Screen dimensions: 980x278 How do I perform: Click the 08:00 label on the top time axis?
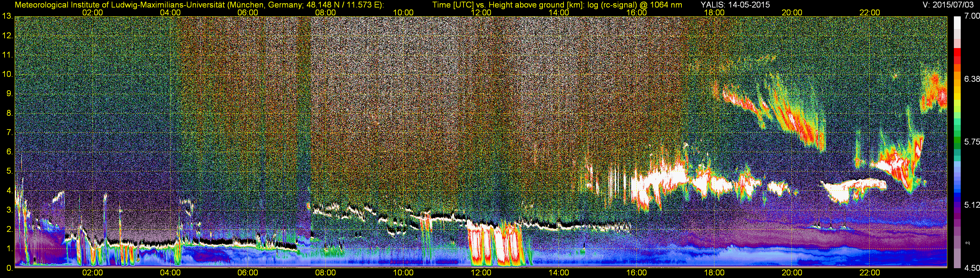click(x=326, y=12)
